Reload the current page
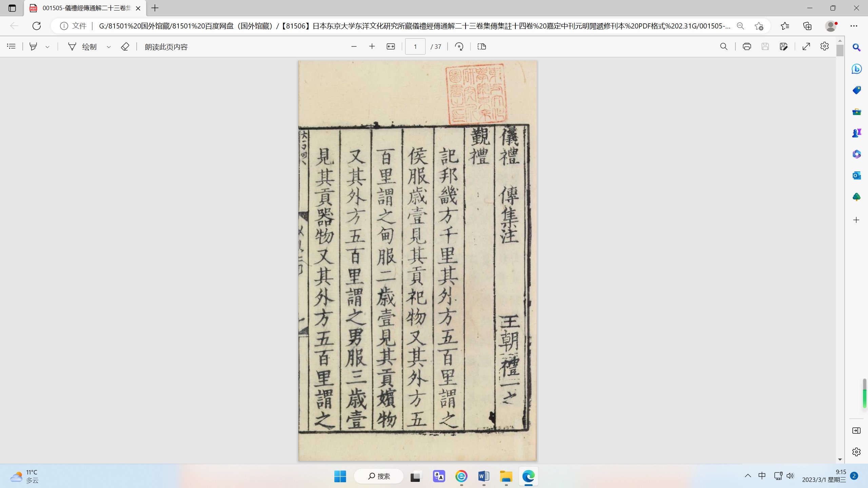 [37, 26]
